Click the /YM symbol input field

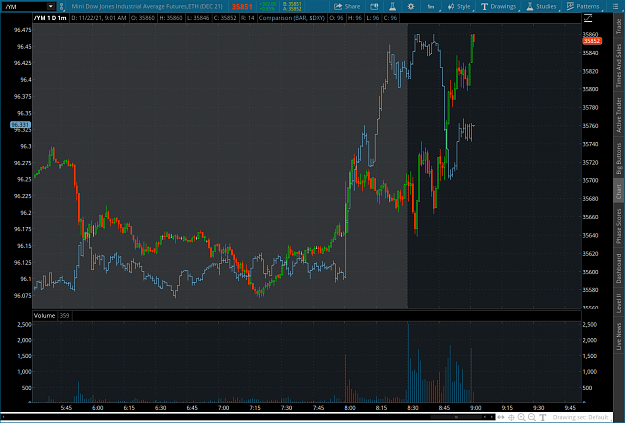pos(24,6)
